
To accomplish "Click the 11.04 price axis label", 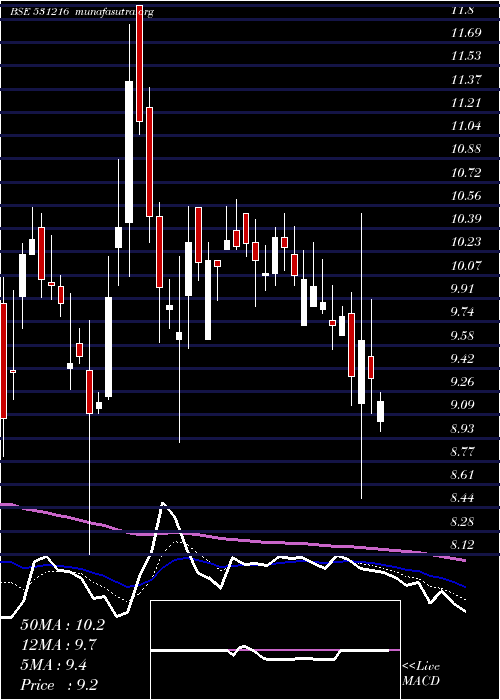I will 466,126.
